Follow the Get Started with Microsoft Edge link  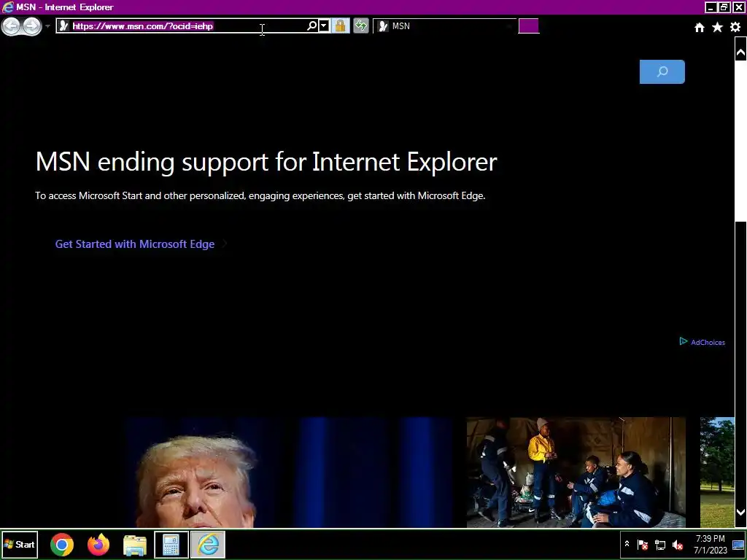point(135,244)
